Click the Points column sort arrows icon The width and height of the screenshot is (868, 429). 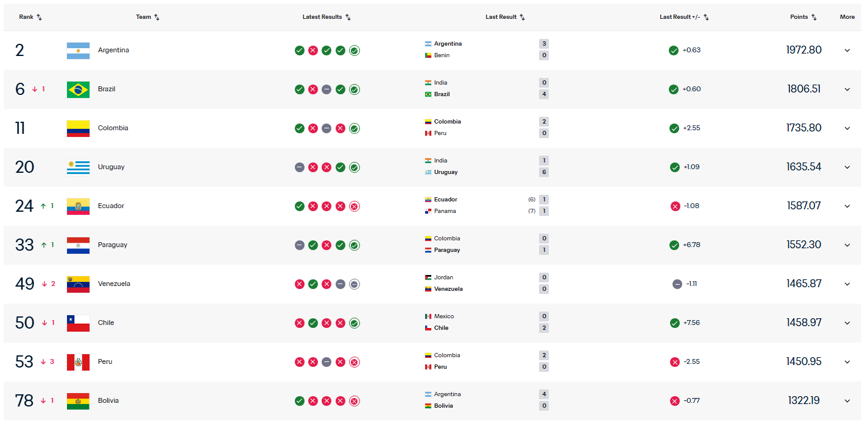[x=814, y=17]
